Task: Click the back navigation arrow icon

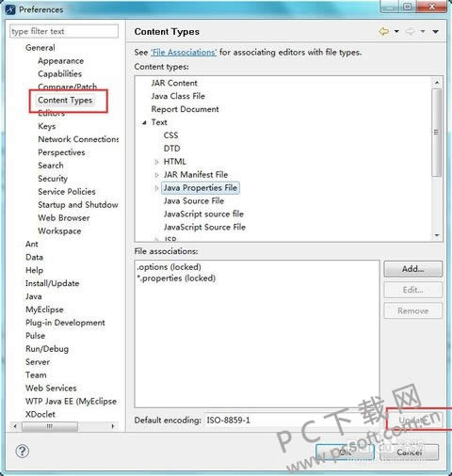Action: pyautogui.click(x=384, y=31)
